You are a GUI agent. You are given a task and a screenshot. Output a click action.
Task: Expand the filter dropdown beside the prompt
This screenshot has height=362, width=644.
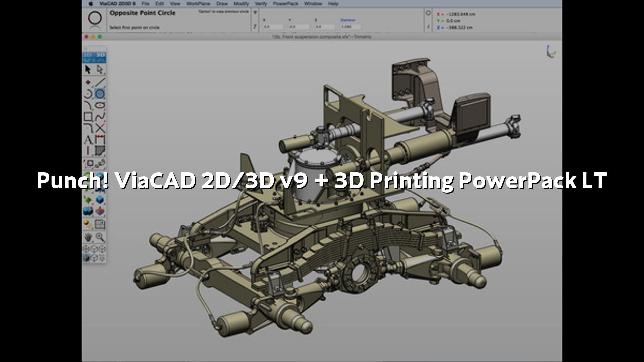coord(255,13)
